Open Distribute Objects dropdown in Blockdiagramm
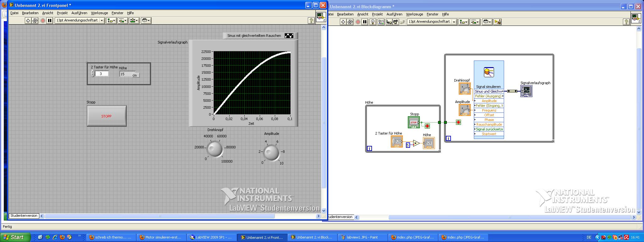 (x=475, y=22)
